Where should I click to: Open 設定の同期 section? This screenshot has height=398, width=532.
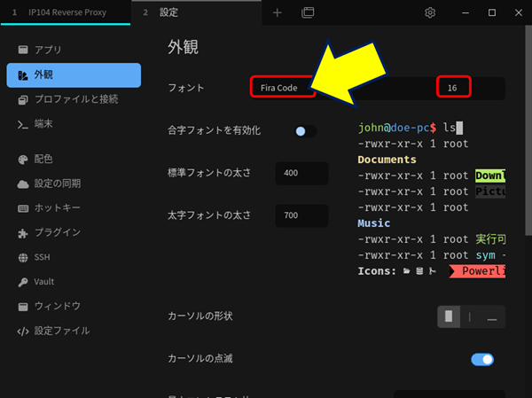point(74,183)
